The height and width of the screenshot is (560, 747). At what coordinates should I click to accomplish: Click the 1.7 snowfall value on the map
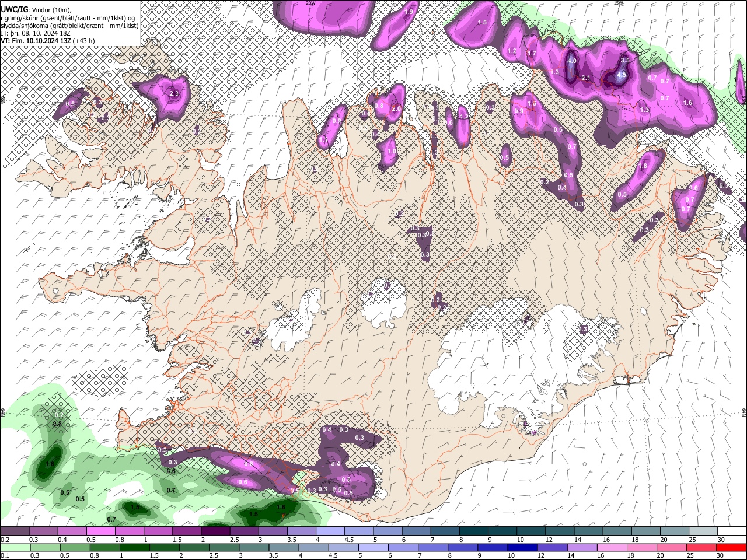(x=532, y=53)
